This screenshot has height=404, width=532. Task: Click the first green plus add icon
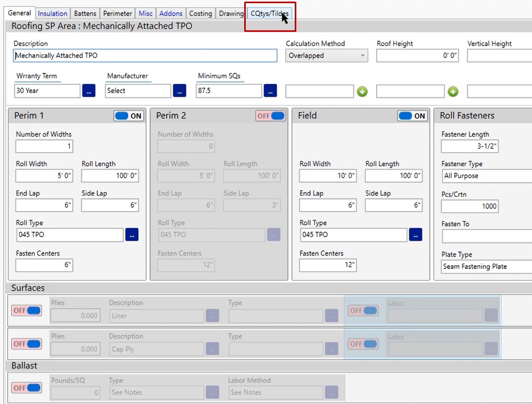pos(362,91)
